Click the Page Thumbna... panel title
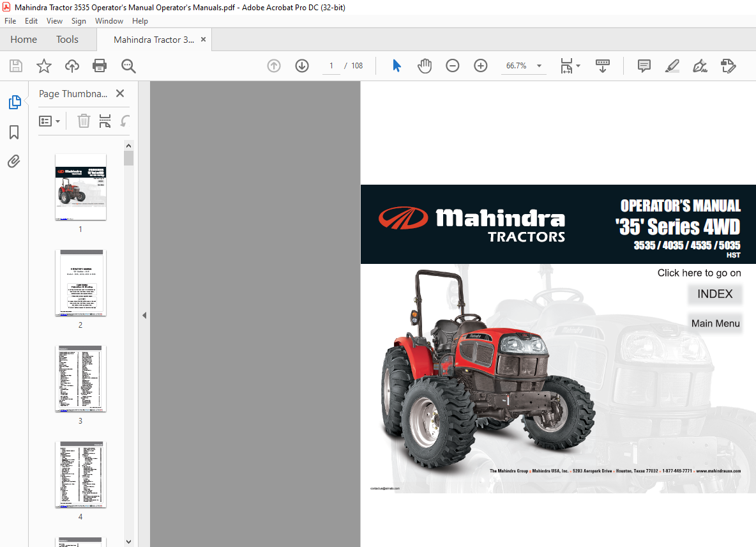756x547 pixels. pyautogui.click(x=73, y=93)
